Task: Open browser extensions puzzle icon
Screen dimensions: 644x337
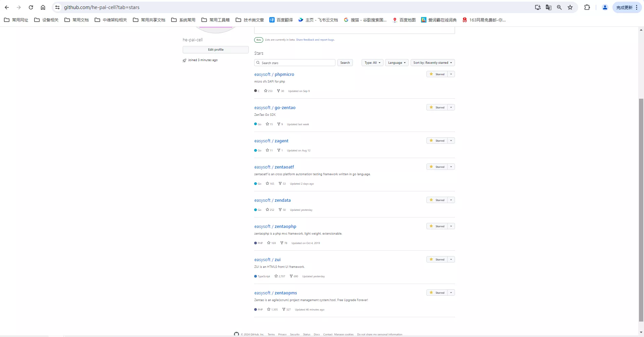Action: point(587,7)
